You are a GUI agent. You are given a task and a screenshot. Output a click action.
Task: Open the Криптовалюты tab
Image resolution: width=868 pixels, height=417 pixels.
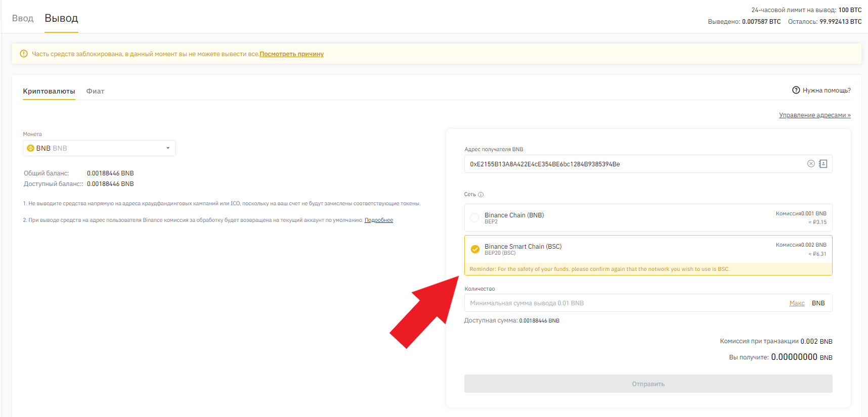click(49, 91)
